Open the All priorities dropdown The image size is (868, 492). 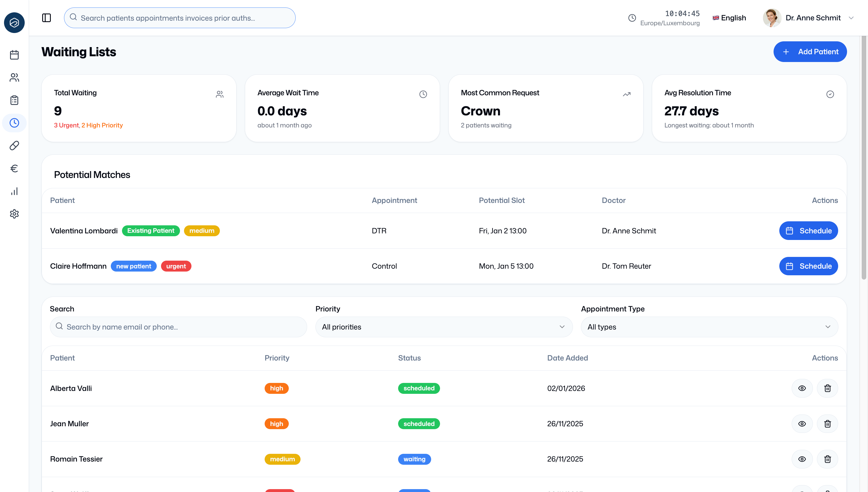[x=444, y=327]
